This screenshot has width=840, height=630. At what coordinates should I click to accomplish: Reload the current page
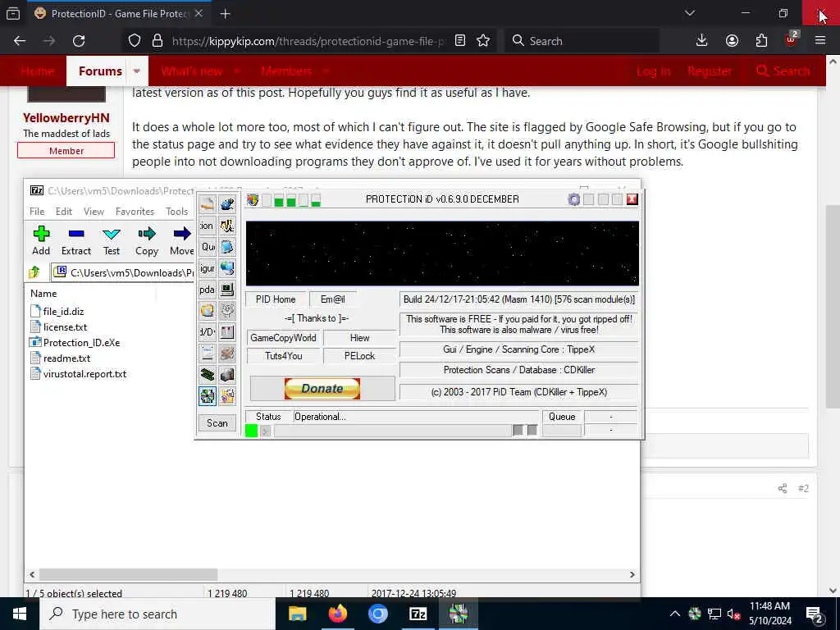click(79, 41)
